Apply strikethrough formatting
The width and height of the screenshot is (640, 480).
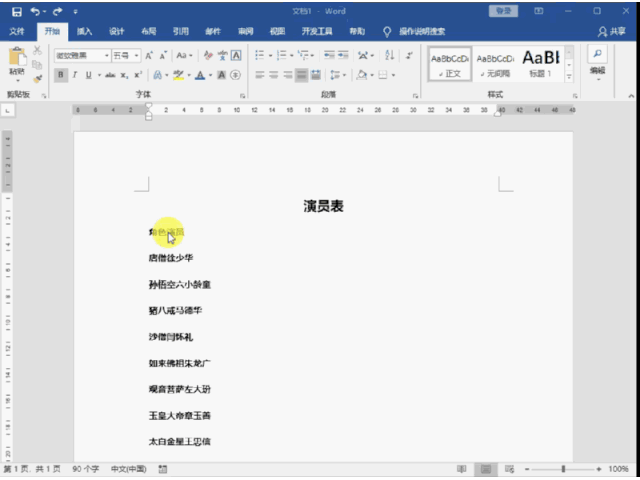pyautogui.click(x=110, y=75)
